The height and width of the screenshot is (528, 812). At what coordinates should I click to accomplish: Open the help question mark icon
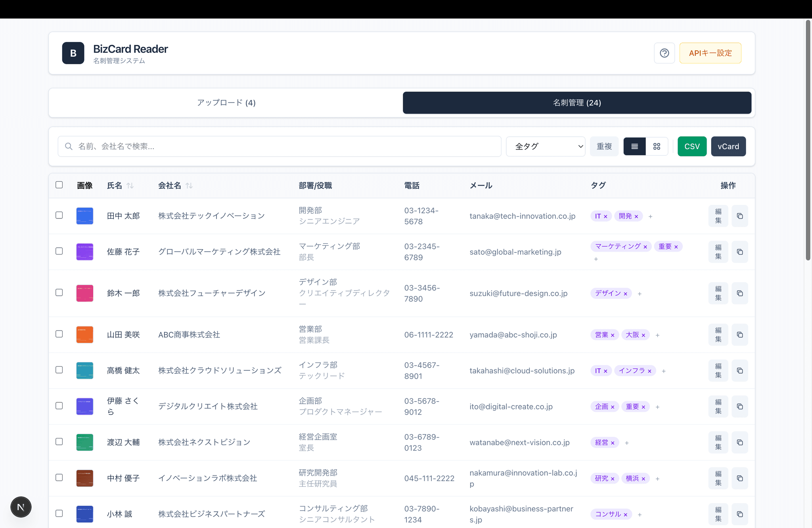(x=664, y=53)
